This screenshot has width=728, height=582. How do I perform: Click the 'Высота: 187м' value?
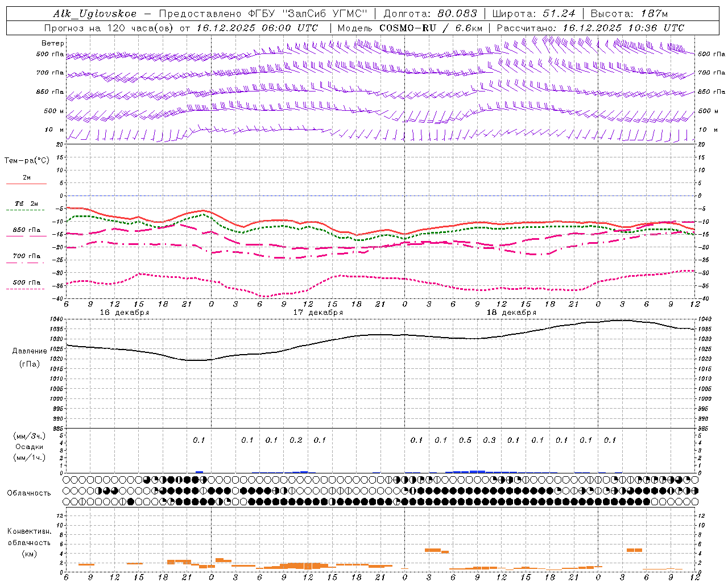(x=629, y=14)
